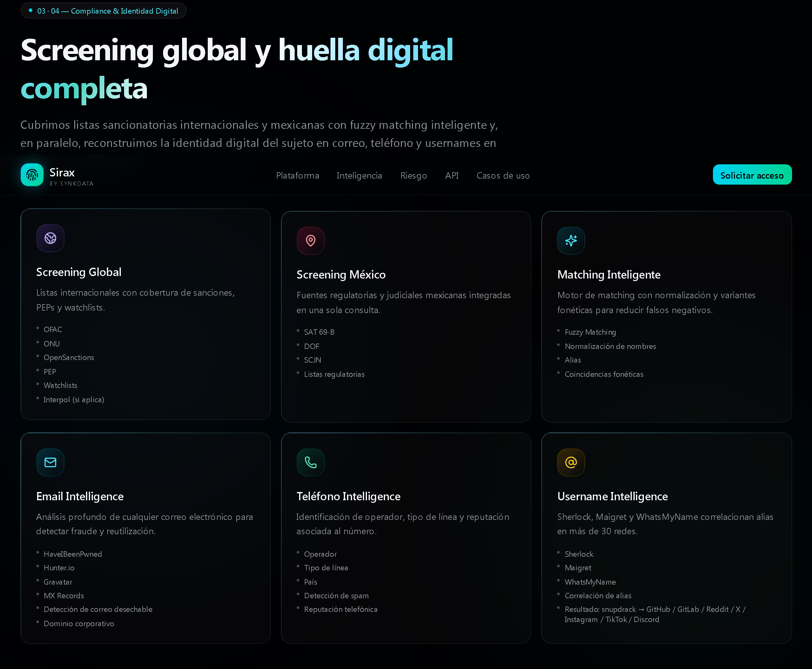The height and width of the screenshot is (669, 812).
Task: Click the Screening Global card title
Action: pyautogui.click(x=79, y=272)
